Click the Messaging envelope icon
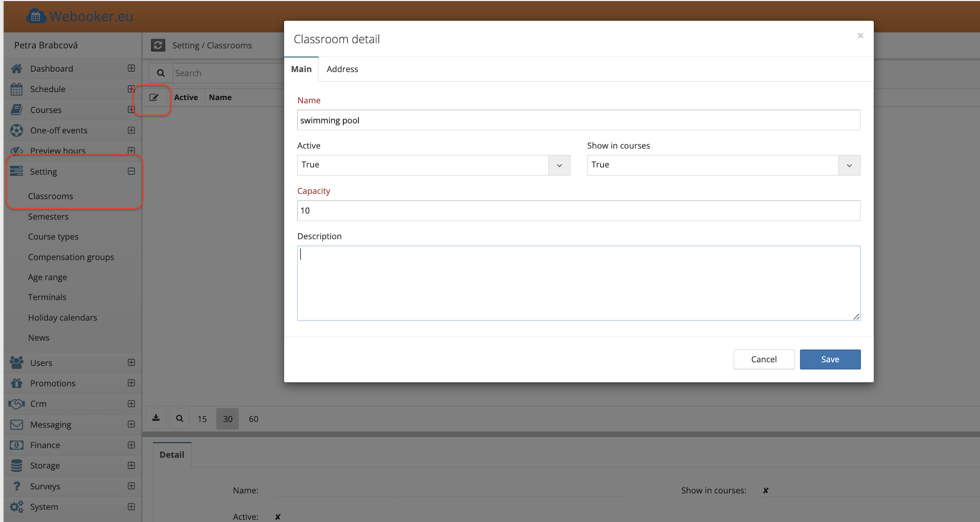This screenshot has width=980, height=522. pyautogui.click(x=17, y=425)
